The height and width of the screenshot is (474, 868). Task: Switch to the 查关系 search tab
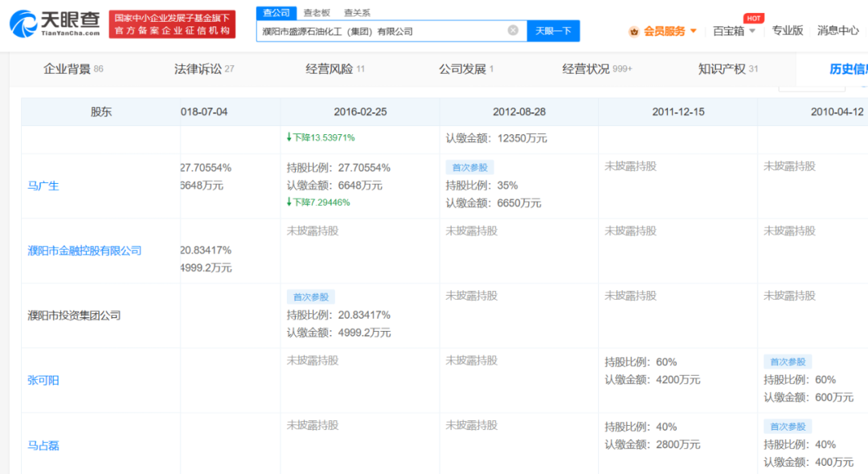[357, 13]
